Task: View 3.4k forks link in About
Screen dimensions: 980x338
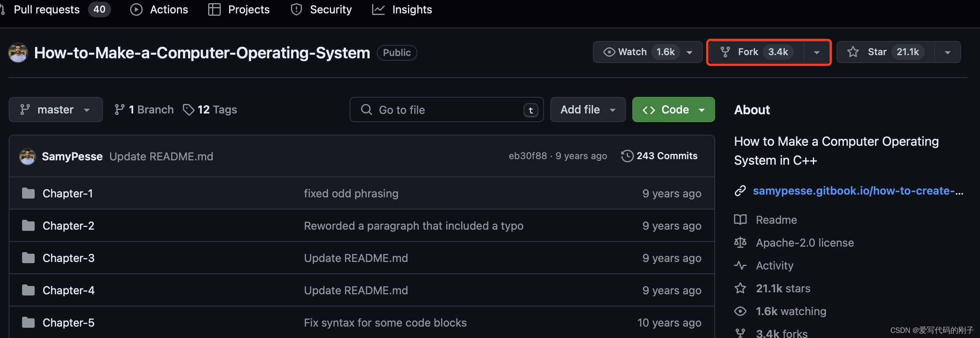Action: pos(781,333)
